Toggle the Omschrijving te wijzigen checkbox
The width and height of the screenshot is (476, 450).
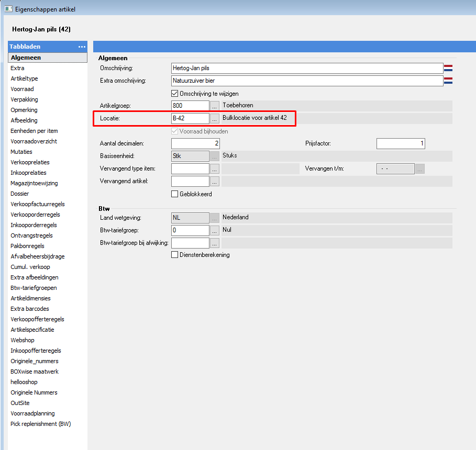(175, 94)
